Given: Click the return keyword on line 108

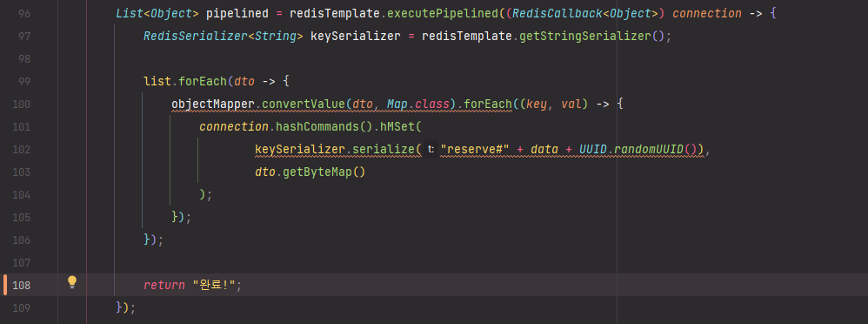Looking at the screenshot, I should pyautogui.click(x=164, y=285).
